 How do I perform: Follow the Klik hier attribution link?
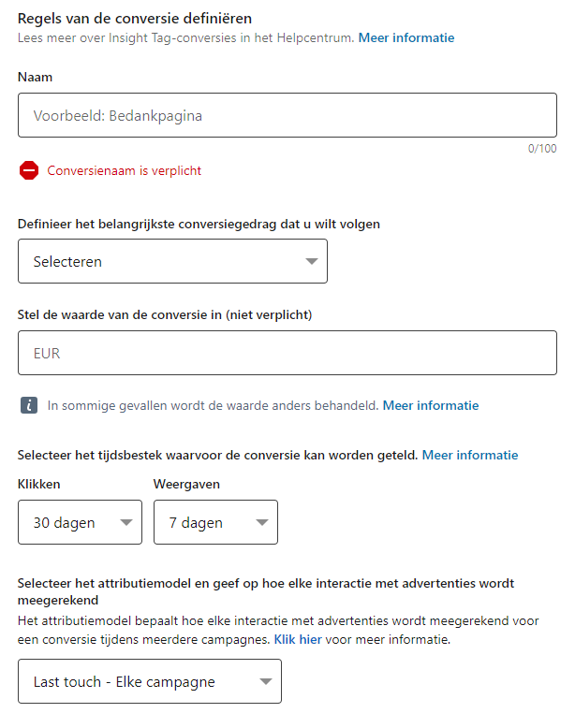[296, 639]
